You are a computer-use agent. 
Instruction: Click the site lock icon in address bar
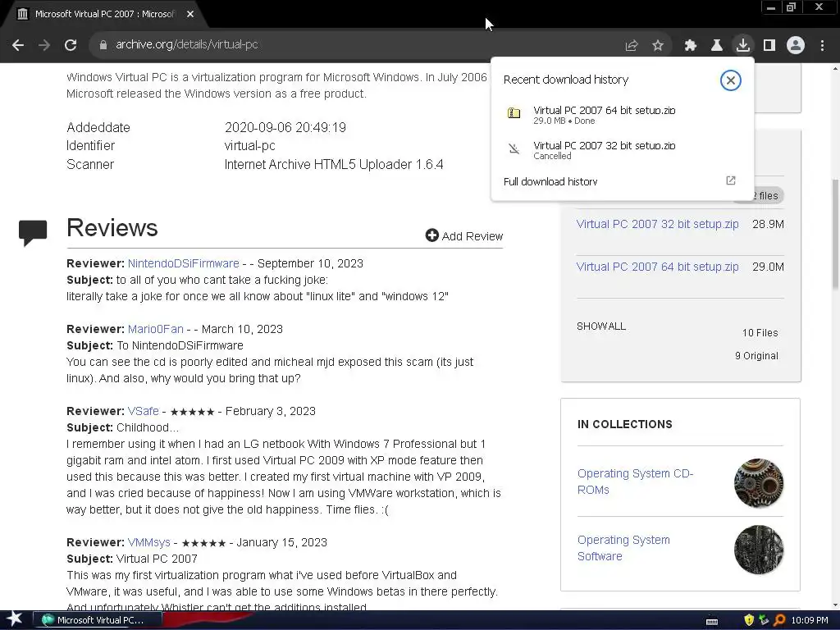[x=103, y=45]
